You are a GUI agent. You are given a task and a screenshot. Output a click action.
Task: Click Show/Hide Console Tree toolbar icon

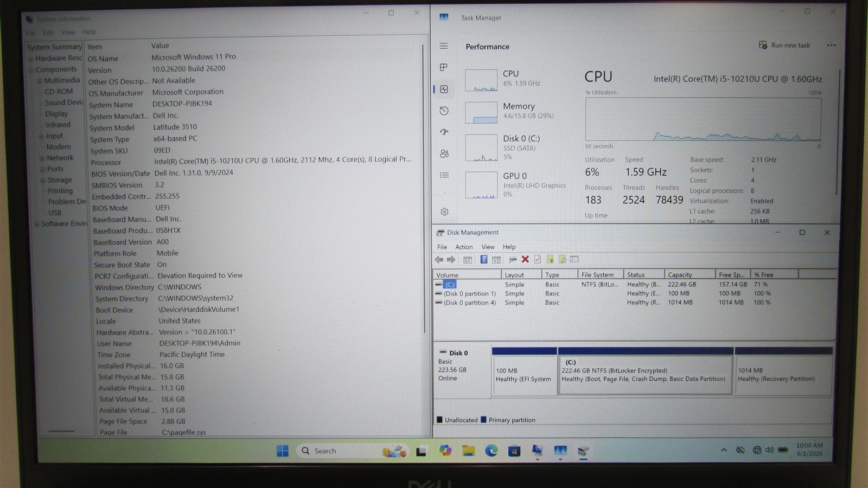(x=468, y=260)
